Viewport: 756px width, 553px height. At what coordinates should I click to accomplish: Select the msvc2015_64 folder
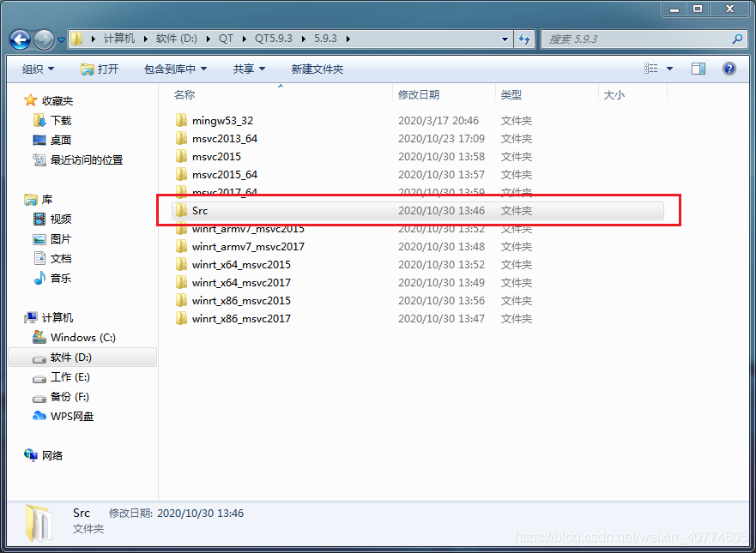coord(225,174)
